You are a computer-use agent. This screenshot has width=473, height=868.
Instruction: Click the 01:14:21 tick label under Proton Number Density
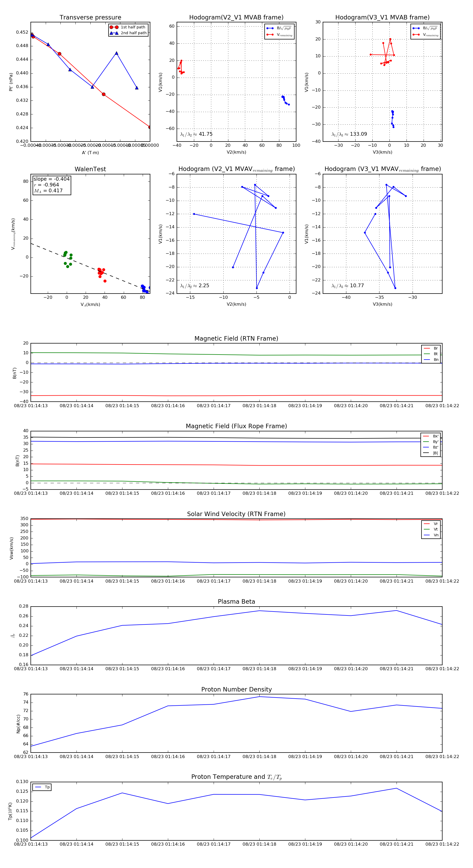pos(397,756)
